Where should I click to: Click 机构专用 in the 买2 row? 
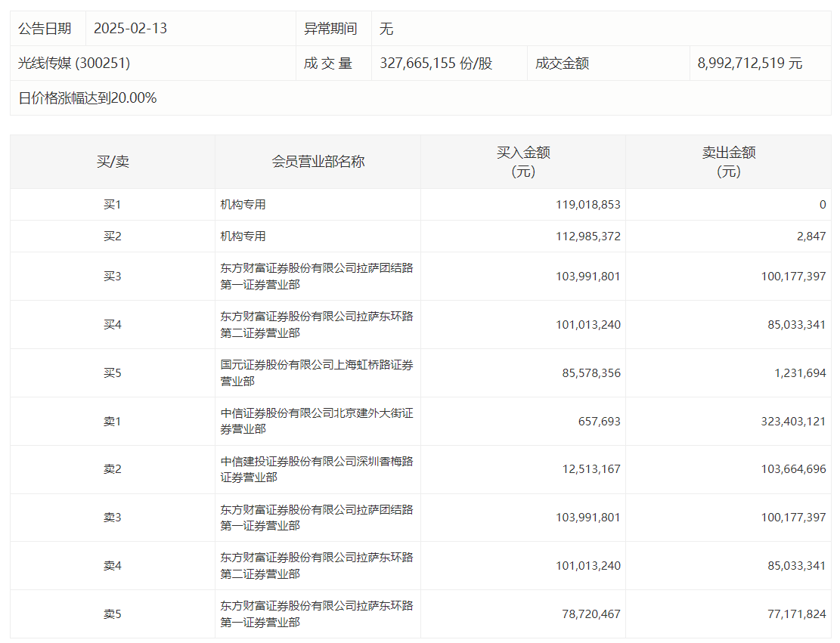coord(243,236)
